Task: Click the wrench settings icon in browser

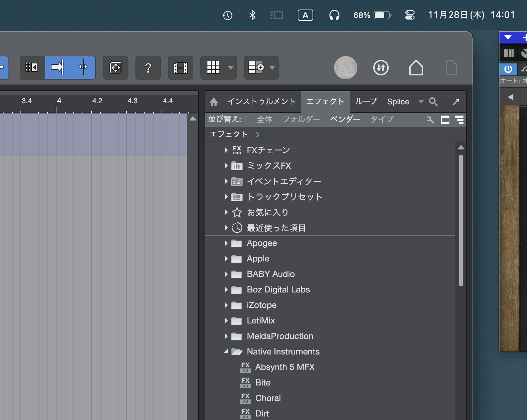Action: (430, 120)
